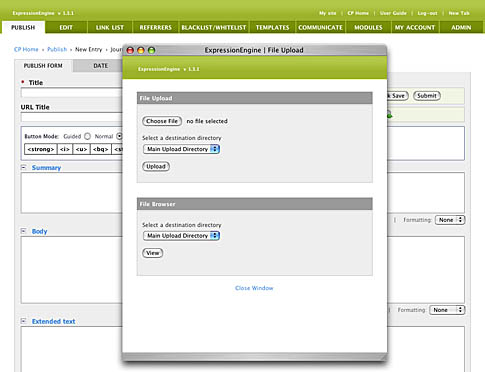Open the ADMIN tab

click(461, 27)
